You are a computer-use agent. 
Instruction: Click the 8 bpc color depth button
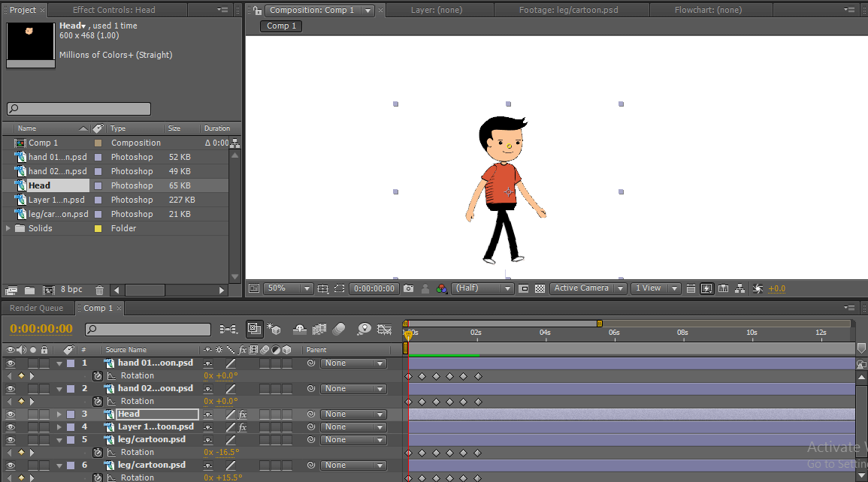pyautogui.click(x=71, y=290)
